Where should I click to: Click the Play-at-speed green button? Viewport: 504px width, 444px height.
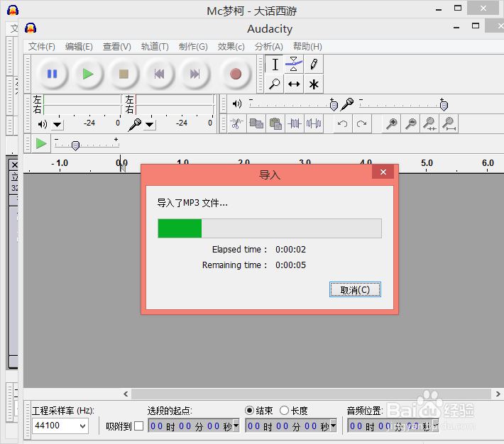pos(41,143)
